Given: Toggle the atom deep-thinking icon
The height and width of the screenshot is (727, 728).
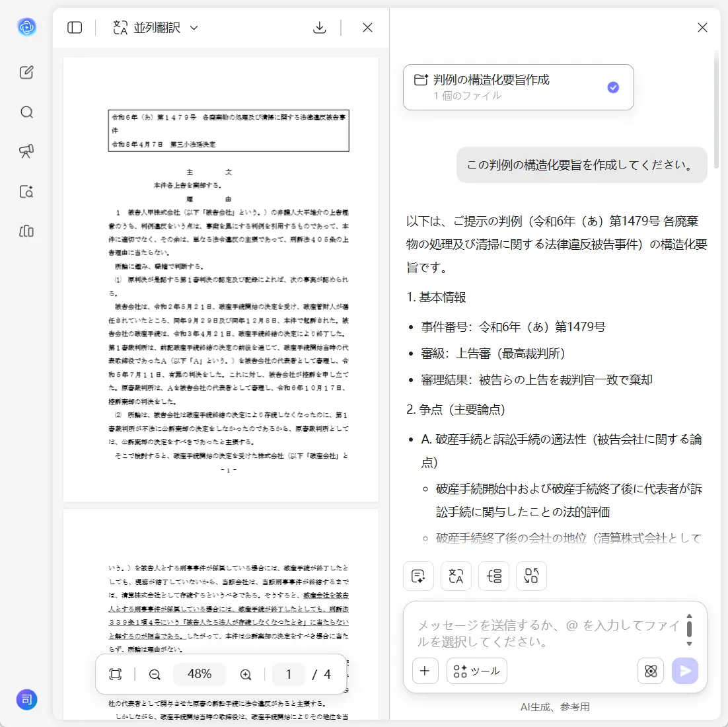Looking at the screenshot, I should (651, 671).
